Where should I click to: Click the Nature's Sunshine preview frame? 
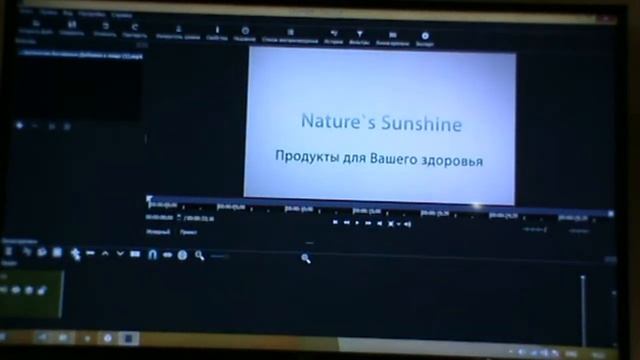[x=380, y=126]
